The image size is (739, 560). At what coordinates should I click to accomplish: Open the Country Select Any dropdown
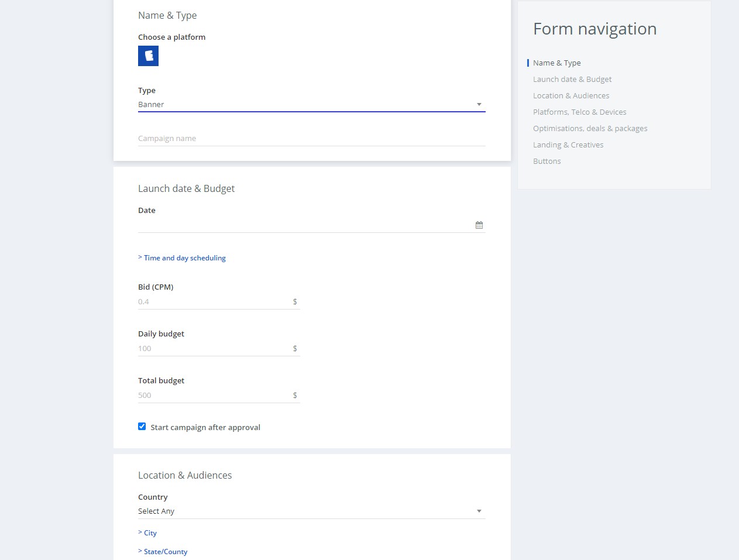click(x=311, y=511)
